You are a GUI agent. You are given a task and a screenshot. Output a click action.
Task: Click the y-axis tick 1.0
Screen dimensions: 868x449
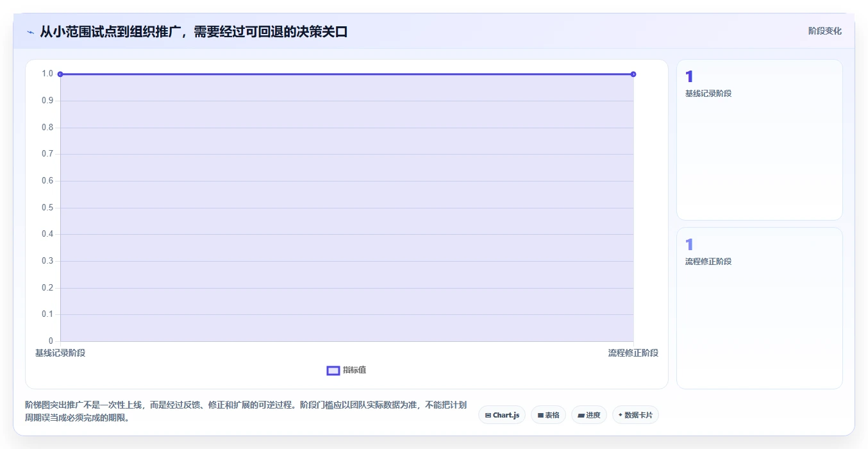click(47, 74)
